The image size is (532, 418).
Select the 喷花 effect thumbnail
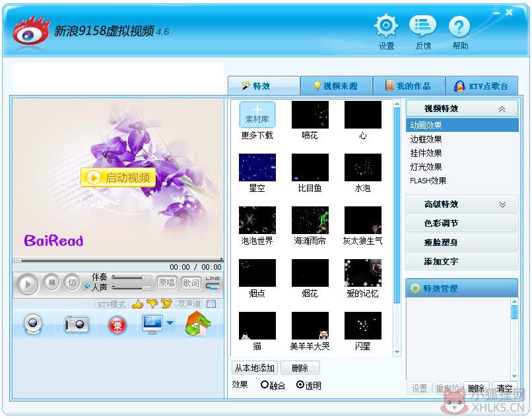click(x=310, y=115)
